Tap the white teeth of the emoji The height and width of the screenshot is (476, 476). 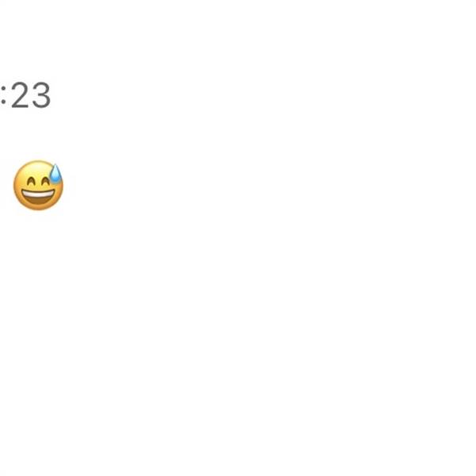[x=38, y=194]
